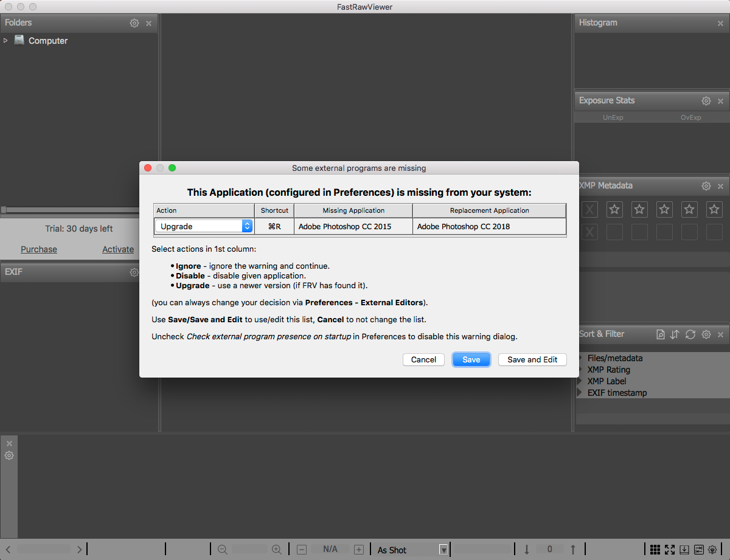Click the refresh icon in Sort & Filter

(x=690, y=334)
